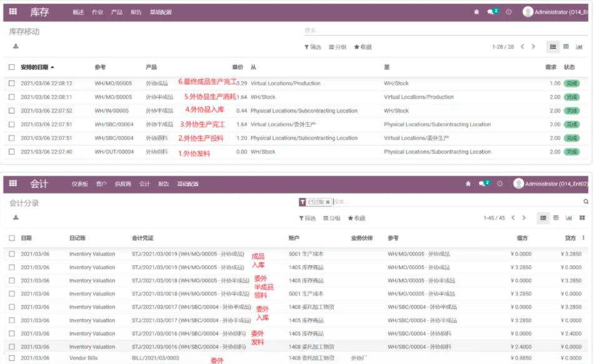Open the help question-mark icon
Viewport: 594px width, 364px height.
point(509,11)
